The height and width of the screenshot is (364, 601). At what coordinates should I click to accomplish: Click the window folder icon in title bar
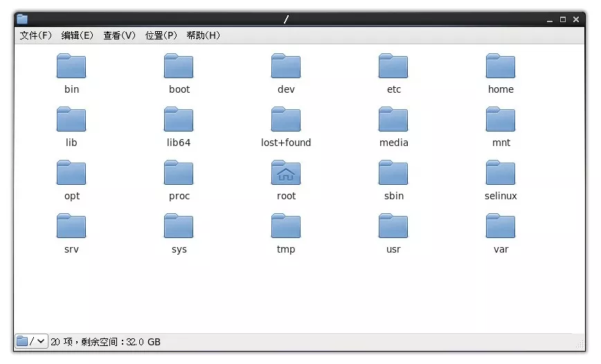click(22, 19)
